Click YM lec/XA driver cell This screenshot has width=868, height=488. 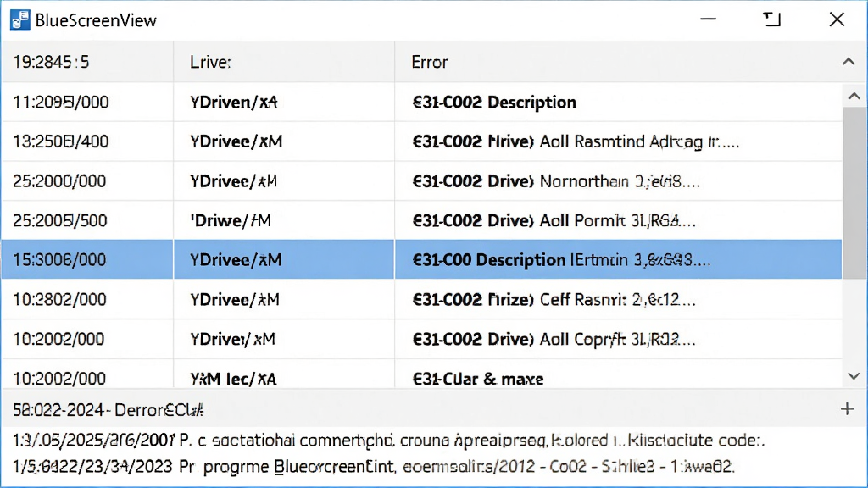coord(284,375)
